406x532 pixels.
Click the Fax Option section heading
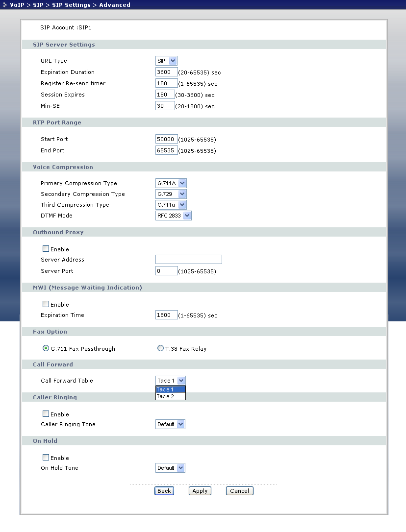pyautogui.click(x=50, y=332)
